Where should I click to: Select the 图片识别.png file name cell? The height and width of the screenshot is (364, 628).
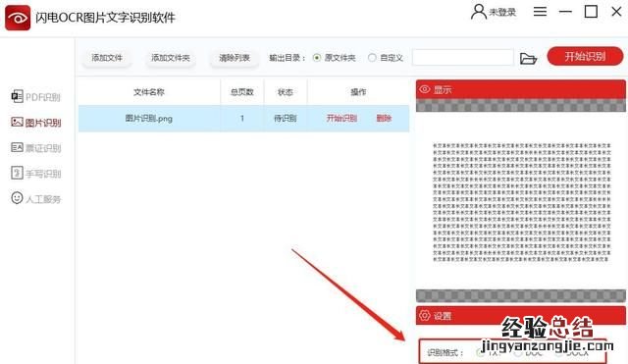(149, 119)
